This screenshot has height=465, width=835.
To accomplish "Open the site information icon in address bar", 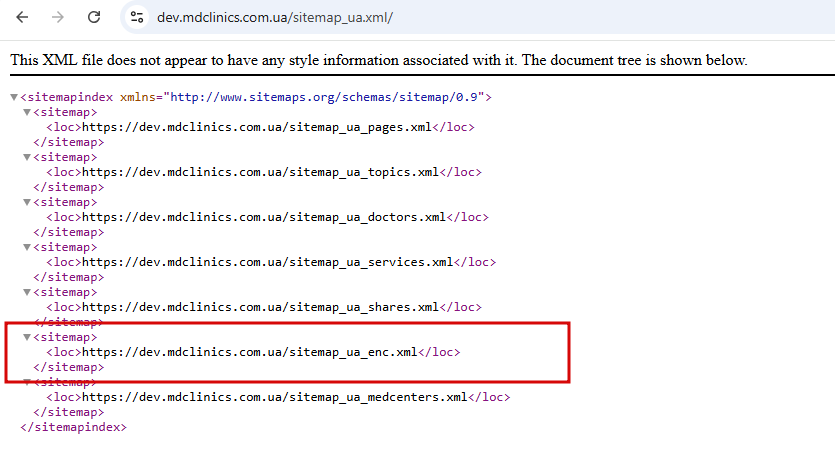I will point(137,18).
